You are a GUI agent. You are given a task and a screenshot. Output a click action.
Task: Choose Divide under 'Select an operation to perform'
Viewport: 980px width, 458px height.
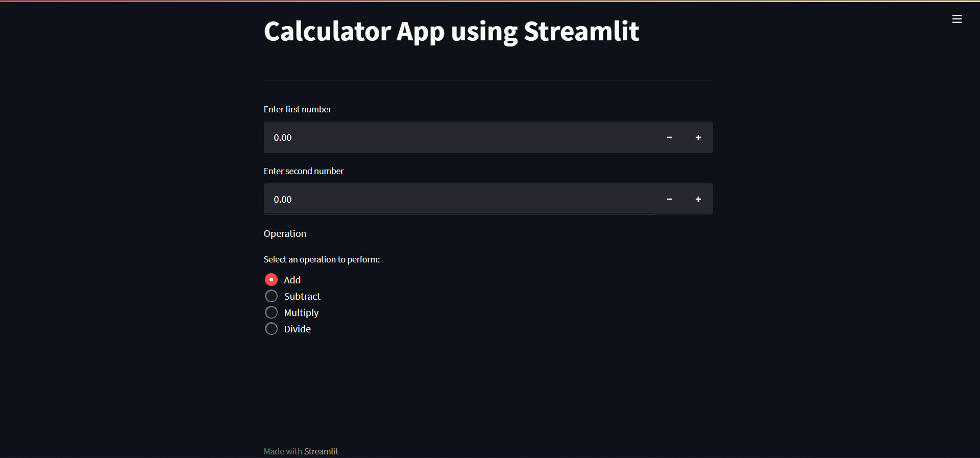271,328
